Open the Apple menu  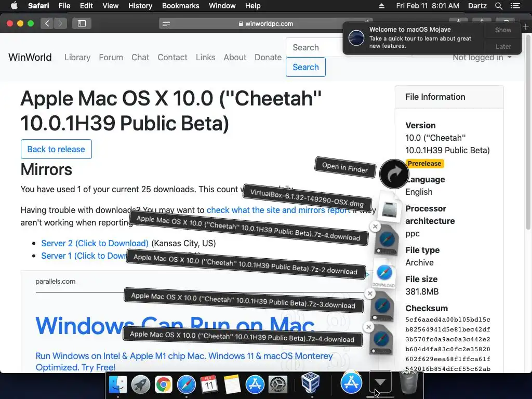[14, 6]
